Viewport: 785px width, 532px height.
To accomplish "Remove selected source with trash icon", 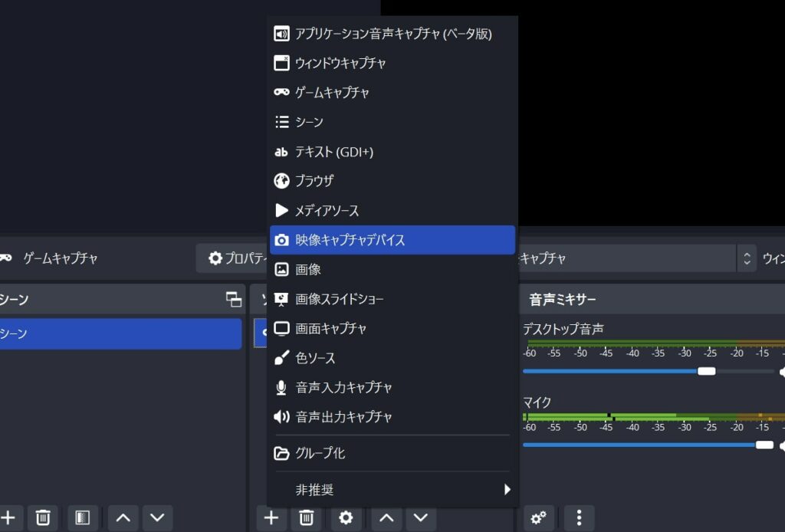I will click(x=307, y=517).
